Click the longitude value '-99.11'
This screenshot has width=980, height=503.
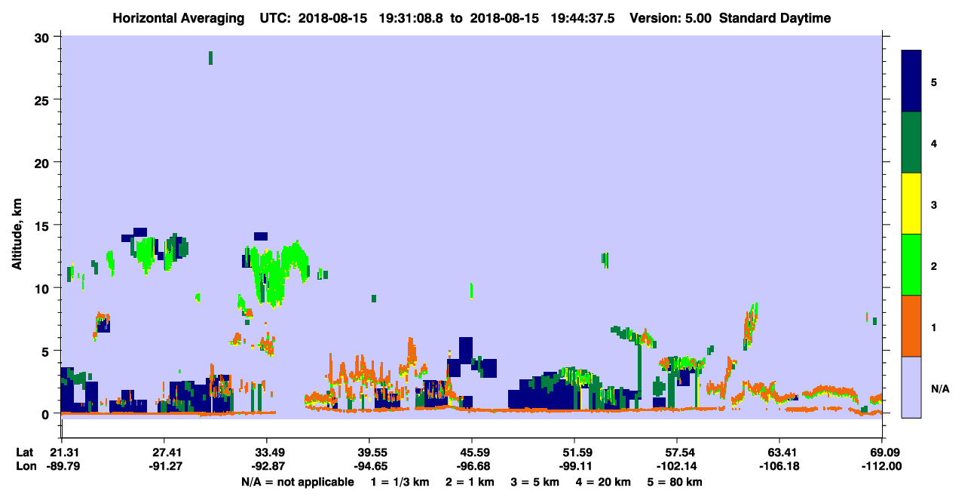[x=574, y=466]
